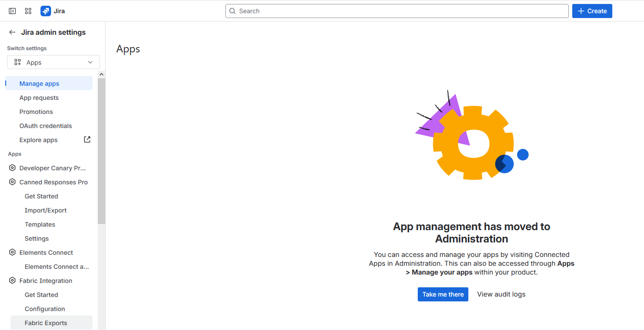644x330 pixels.
Task: Click the sidebar scrollbar up arrow
Action: (x=101, y=75)
